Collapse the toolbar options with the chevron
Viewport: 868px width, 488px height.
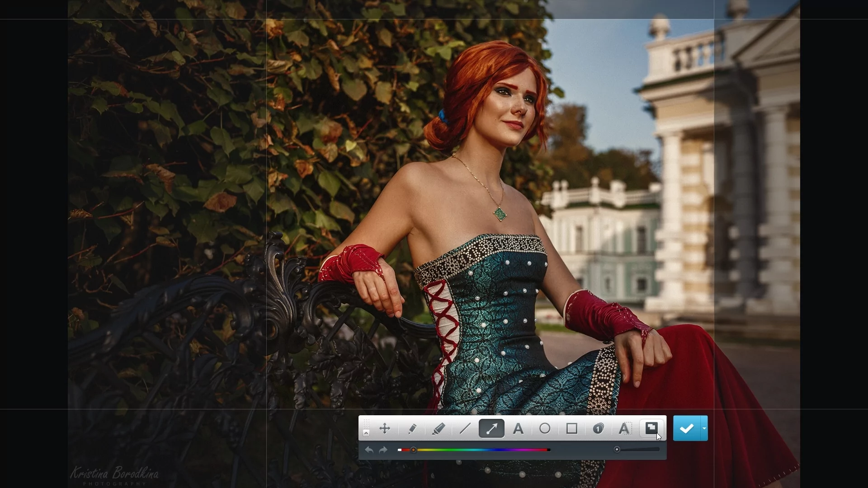(x=366, y=433)
